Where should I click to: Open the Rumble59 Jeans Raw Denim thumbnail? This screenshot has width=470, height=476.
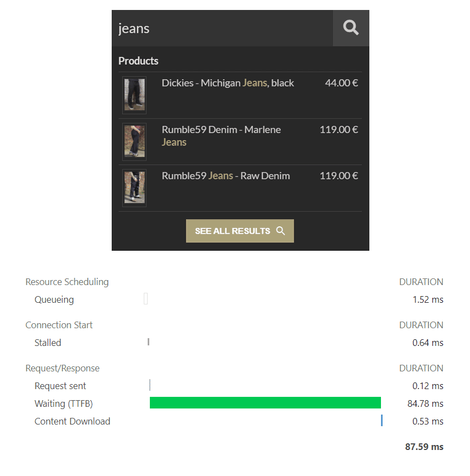134,188
